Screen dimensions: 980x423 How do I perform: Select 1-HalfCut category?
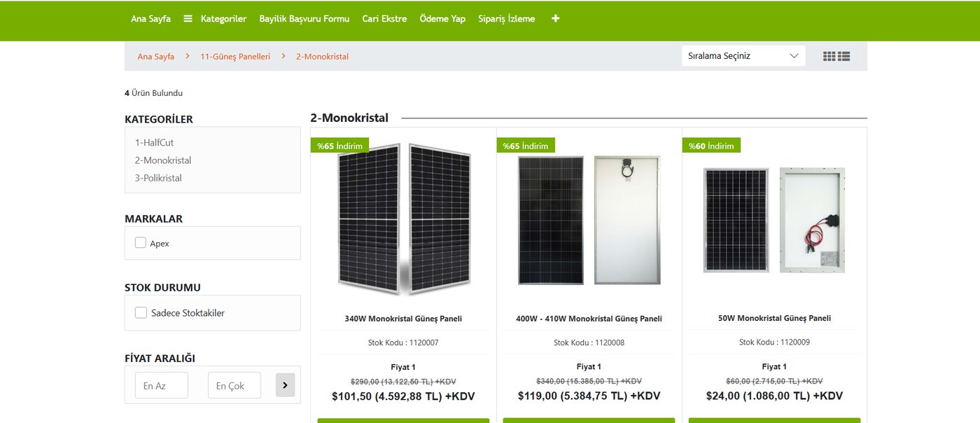tap(154, 142)
